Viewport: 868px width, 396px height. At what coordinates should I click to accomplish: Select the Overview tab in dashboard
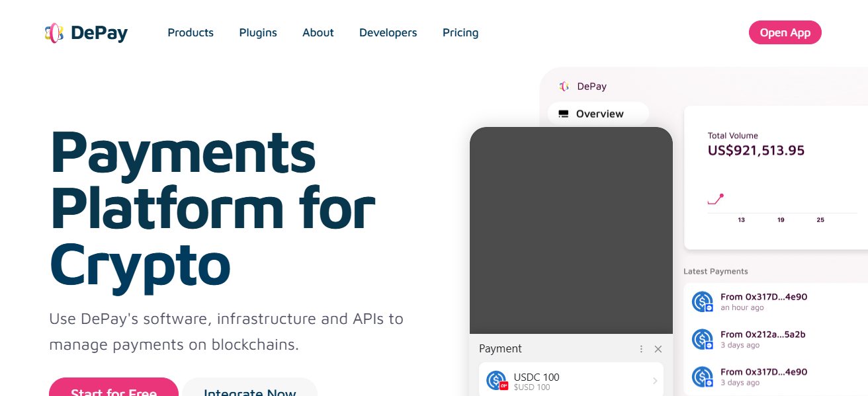(599, 114)
